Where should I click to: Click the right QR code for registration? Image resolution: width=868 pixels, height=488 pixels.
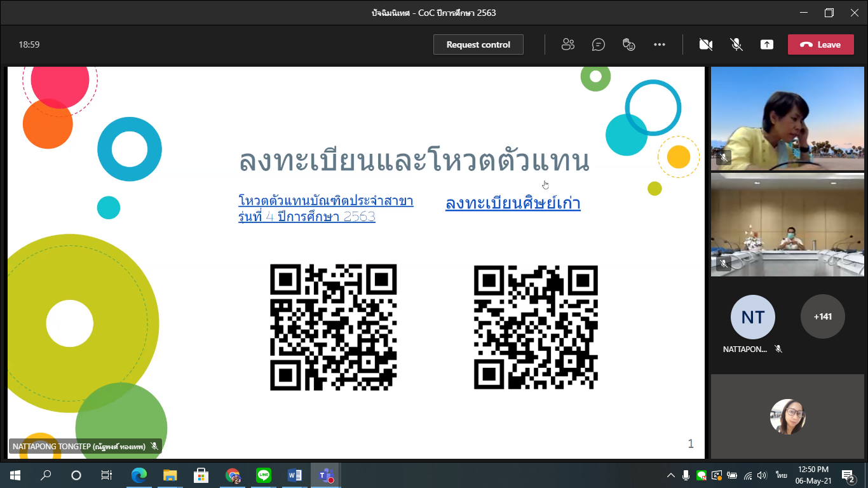coord(536,327)
